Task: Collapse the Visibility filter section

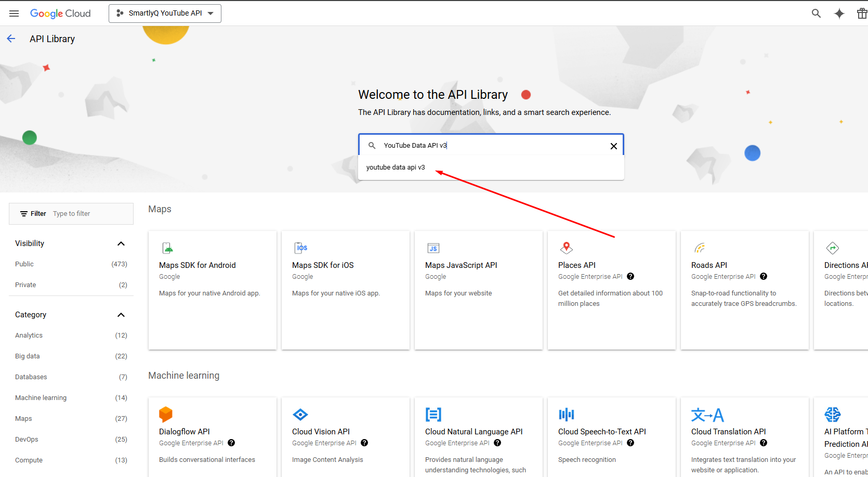Action: pyautogui.click(x=121, y=243)
